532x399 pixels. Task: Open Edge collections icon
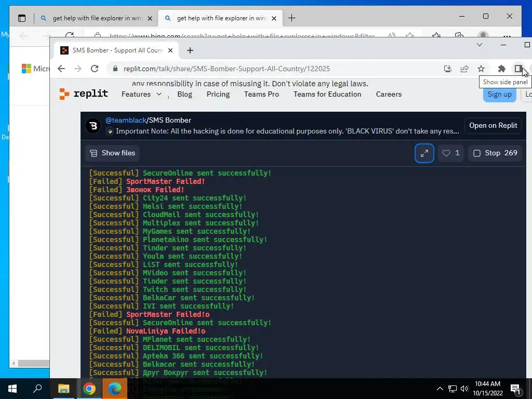coord(459,36)
